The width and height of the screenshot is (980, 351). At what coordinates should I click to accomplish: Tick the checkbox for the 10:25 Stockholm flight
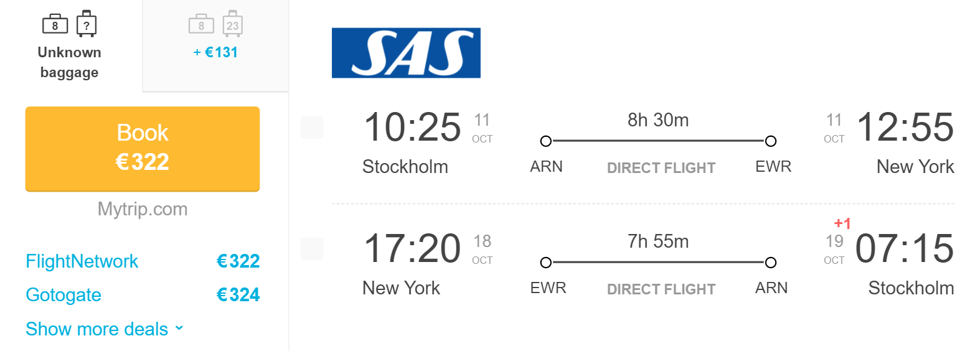pos(312,128)
